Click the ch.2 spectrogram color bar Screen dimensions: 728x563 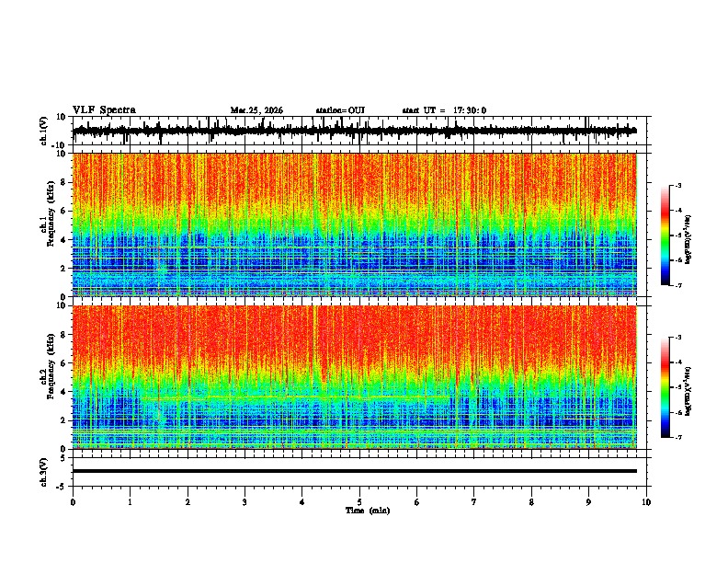pos(665,387)
